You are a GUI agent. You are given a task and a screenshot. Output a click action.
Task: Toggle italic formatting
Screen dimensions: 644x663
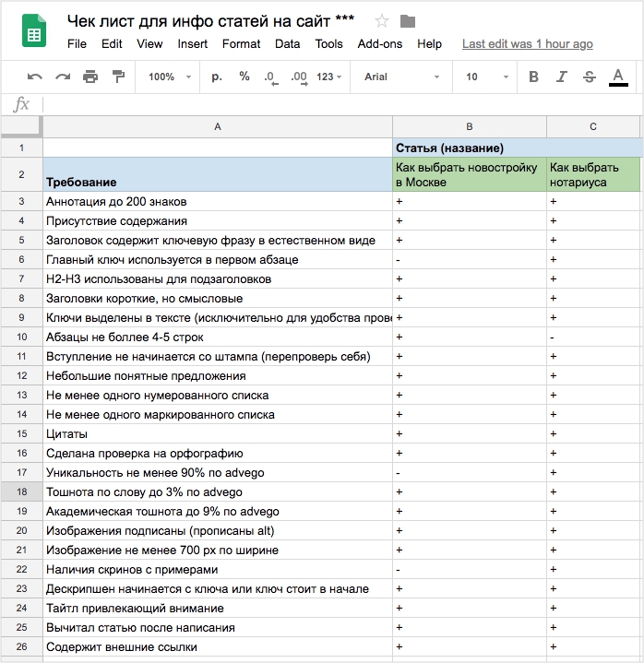pos(562,77)
